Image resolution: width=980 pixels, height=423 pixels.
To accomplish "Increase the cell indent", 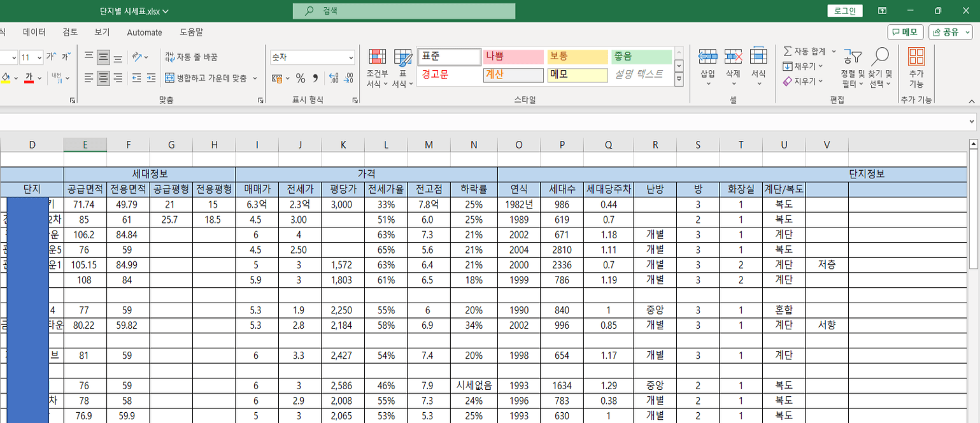I will [151, 78].
